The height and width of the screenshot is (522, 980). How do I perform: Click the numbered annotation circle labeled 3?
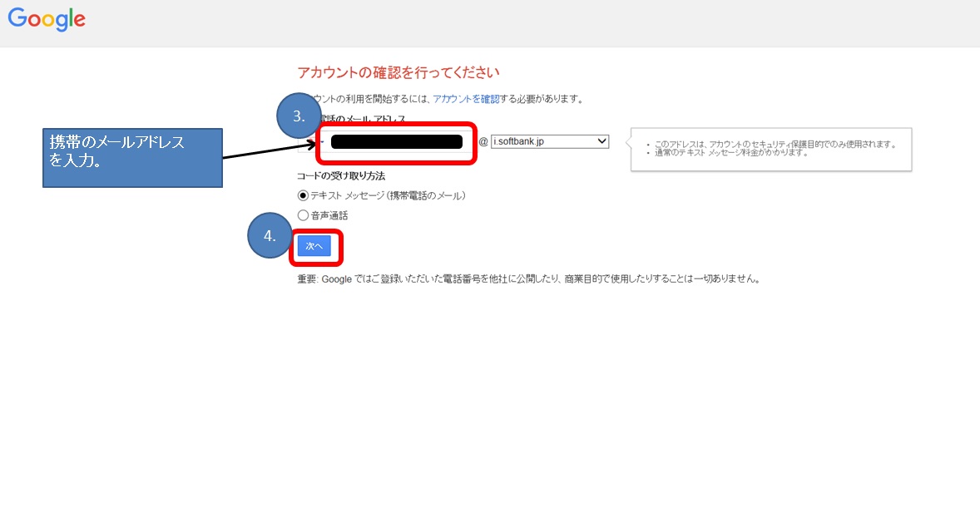point(298,116)
